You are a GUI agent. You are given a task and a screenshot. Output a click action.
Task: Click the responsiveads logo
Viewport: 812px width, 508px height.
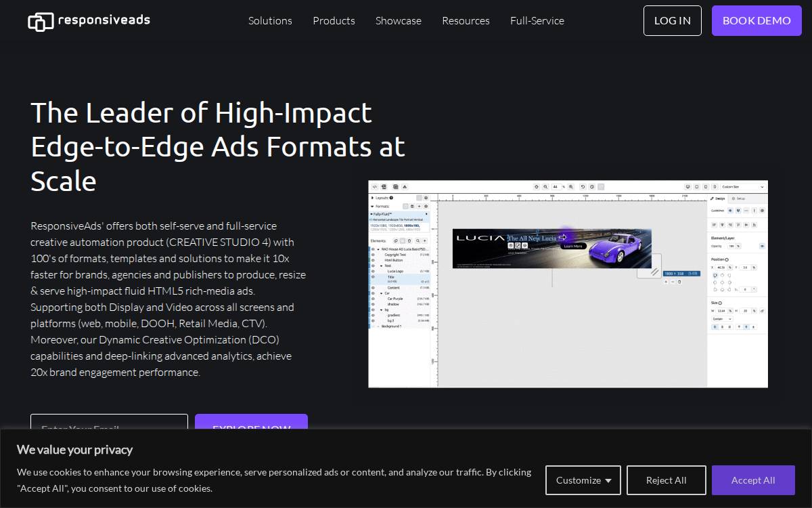89,21
